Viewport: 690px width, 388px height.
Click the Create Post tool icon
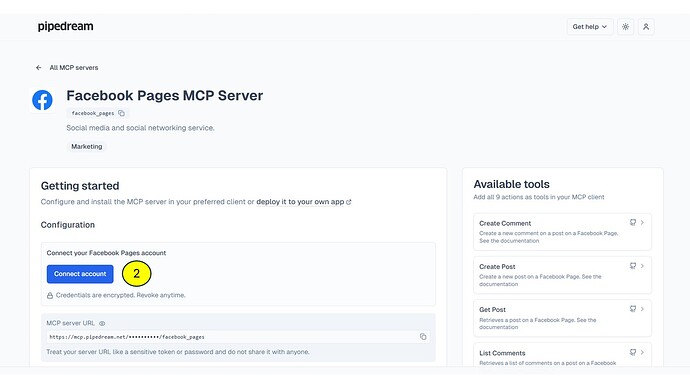click(x=633, y=266)
